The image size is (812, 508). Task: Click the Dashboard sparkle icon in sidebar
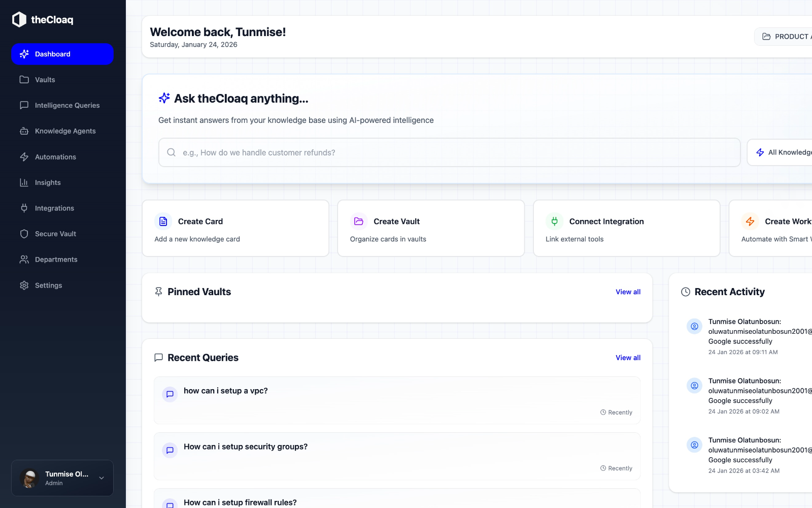[24, 54]
